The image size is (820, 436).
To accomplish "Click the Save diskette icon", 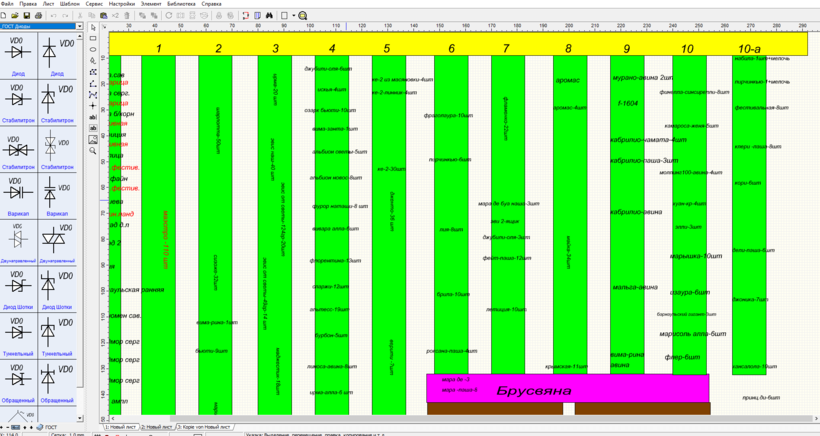I will coord(29,16).
